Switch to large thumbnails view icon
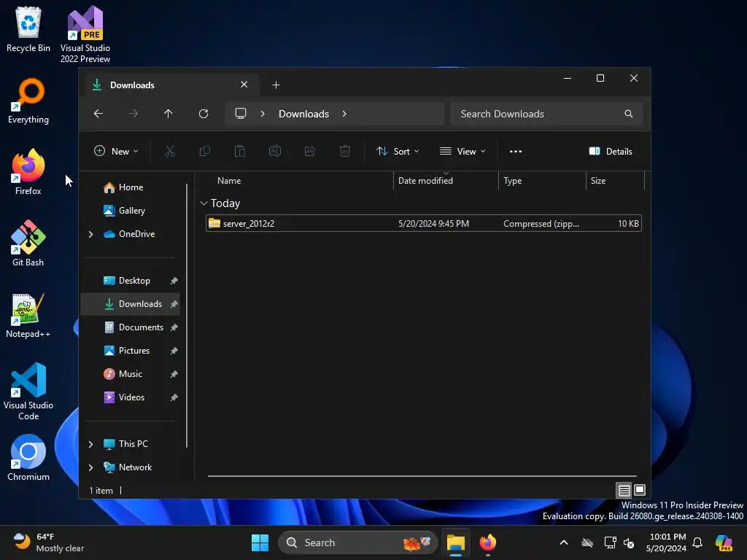The width and height of the screenshot is (747, 560). point(640,490)
